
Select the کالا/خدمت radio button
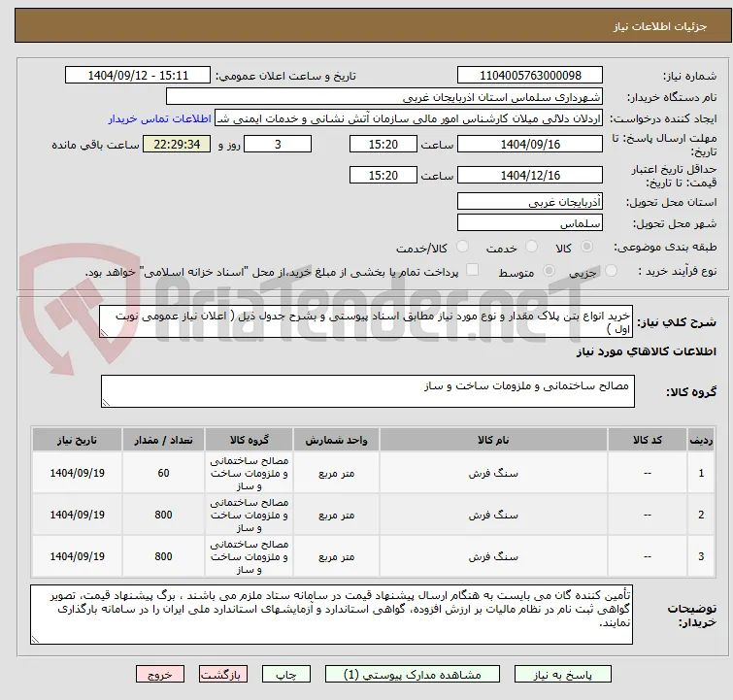[x=462, y=246]
